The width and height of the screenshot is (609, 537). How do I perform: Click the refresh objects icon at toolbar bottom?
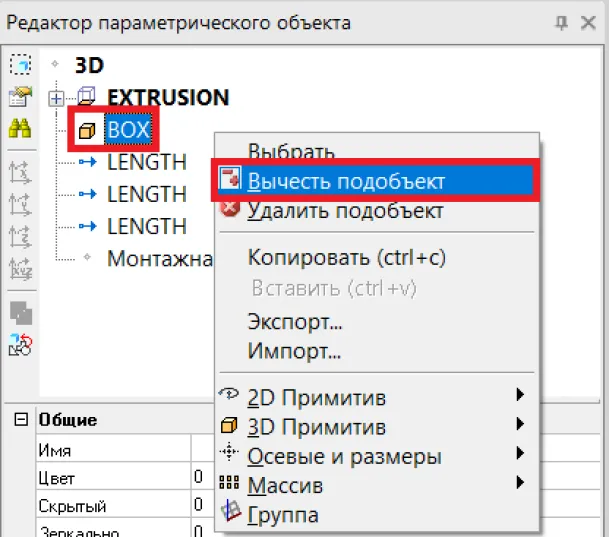click(x=20, y=346)
